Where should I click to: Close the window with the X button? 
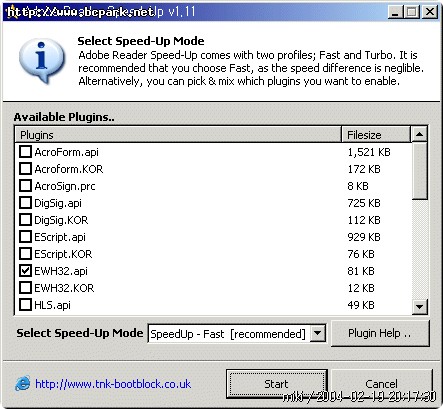pos(430,12)
